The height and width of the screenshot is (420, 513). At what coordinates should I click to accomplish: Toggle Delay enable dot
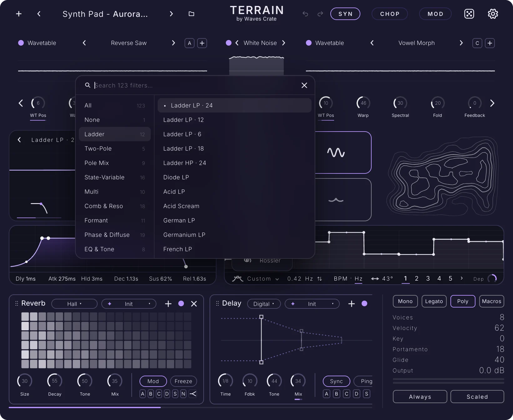pos(364,303)
